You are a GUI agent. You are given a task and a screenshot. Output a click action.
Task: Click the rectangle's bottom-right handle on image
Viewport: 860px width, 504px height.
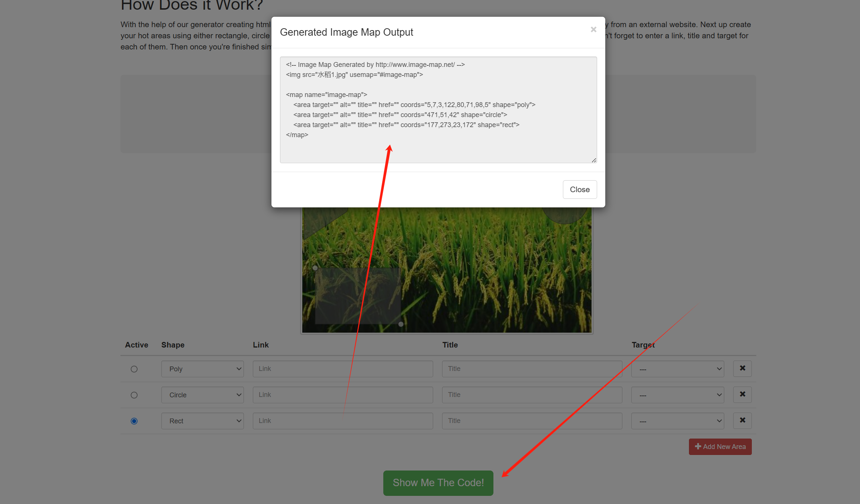[401, 324]
